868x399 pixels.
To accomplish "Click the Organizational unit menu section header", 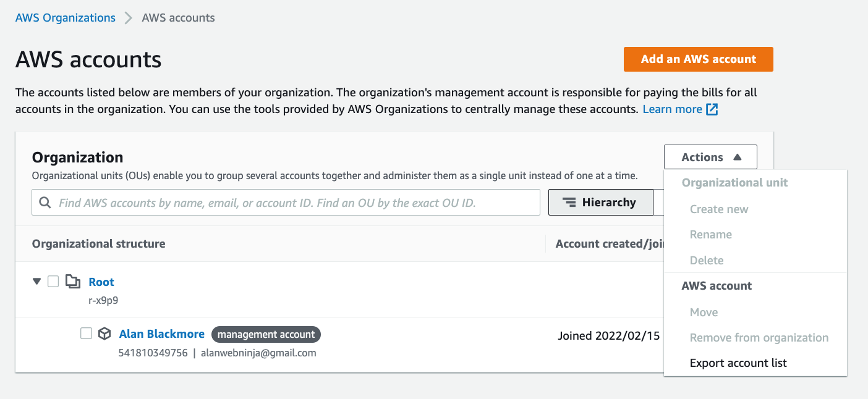I will click(735, 183).
